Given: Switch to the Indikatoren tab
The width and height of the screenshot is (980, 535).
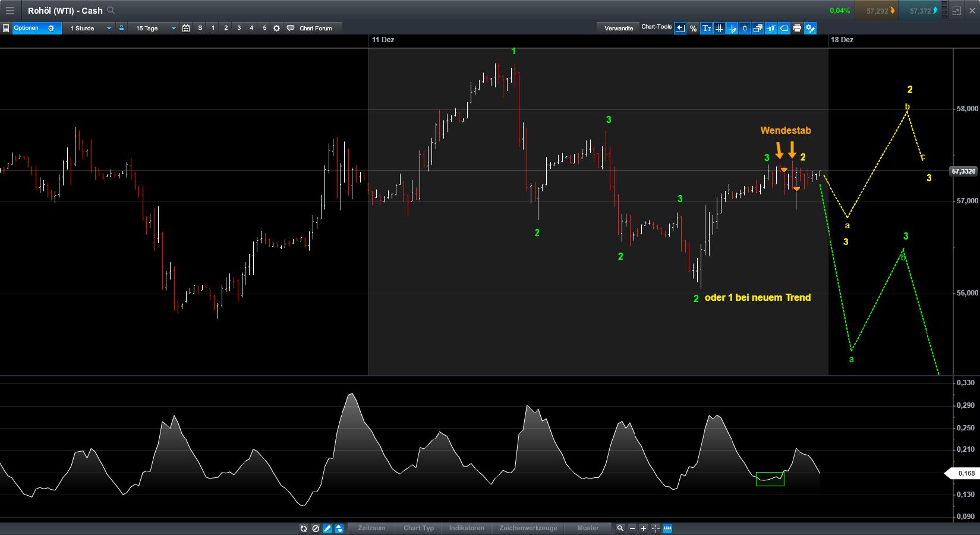Looking at the screenshot, I should (467, 528).
